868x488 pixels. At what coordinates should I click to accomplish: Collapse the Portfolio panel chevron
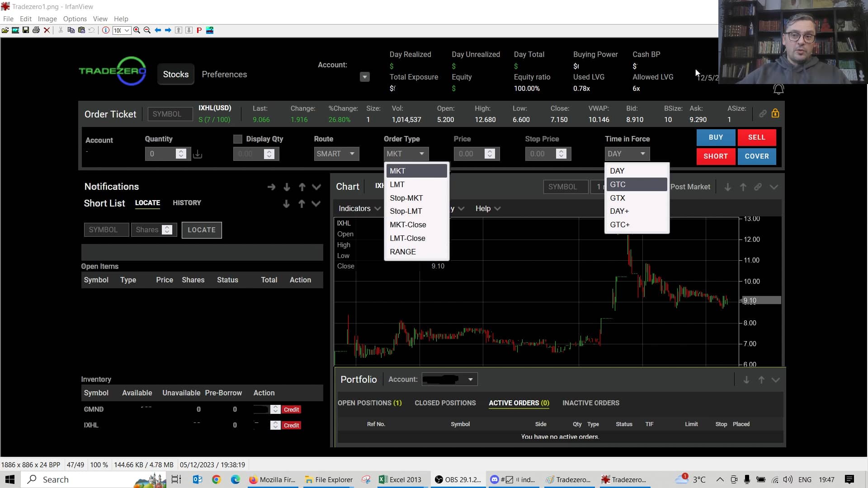[776, 380]
